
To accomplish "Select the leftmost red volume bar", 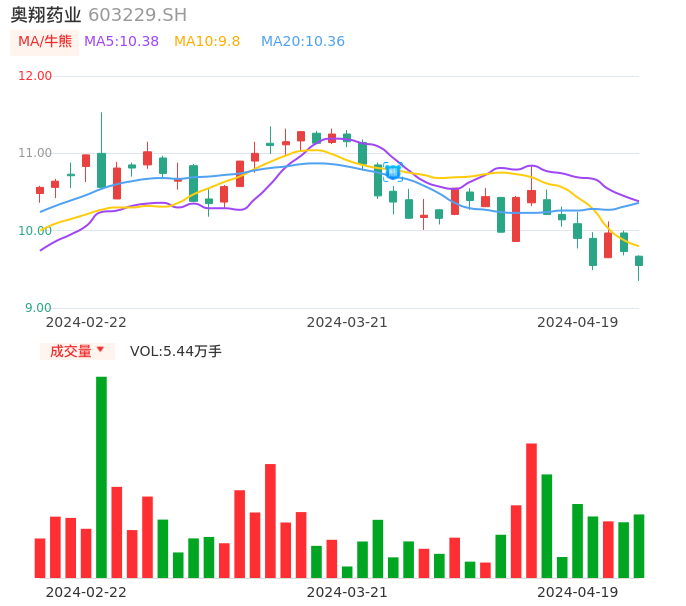I will (40, 558).
